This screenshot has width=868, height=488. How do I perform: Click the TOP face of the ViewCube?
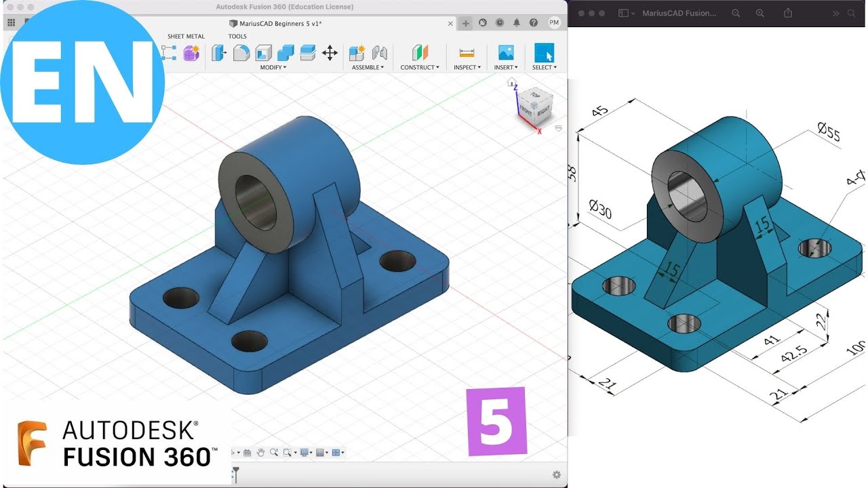[x=536, y=94]
